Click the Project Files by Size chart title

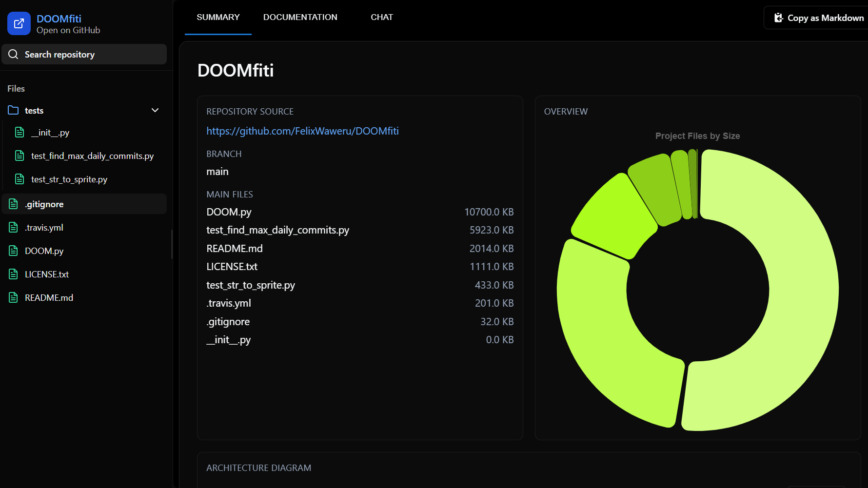697,136
